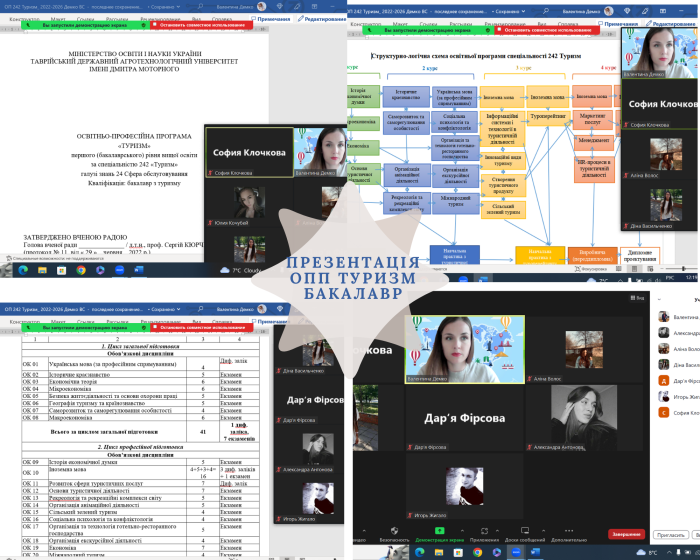
Task: Open Вид tab in scheme Word window
Action: tap(542, 24)
